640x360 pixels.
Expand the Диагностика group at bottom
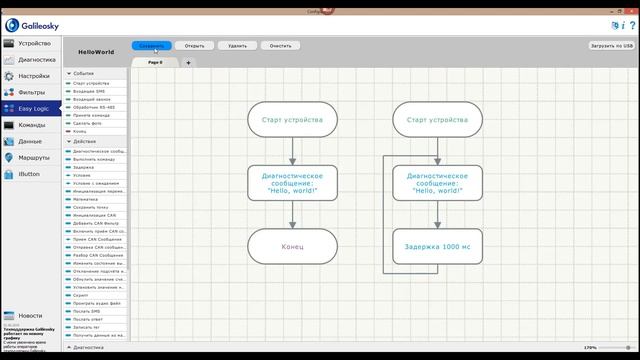click(x=69, y=347)
